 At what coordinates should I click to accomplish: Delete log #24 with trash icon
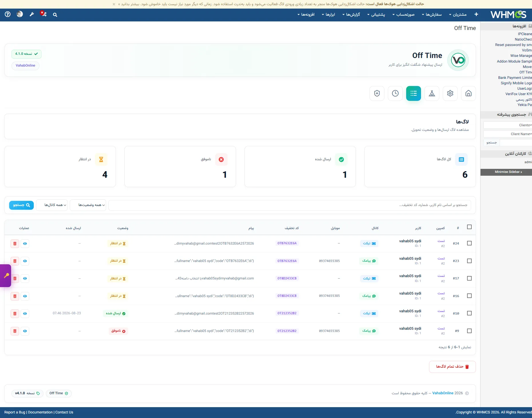(x=15, y=244)
